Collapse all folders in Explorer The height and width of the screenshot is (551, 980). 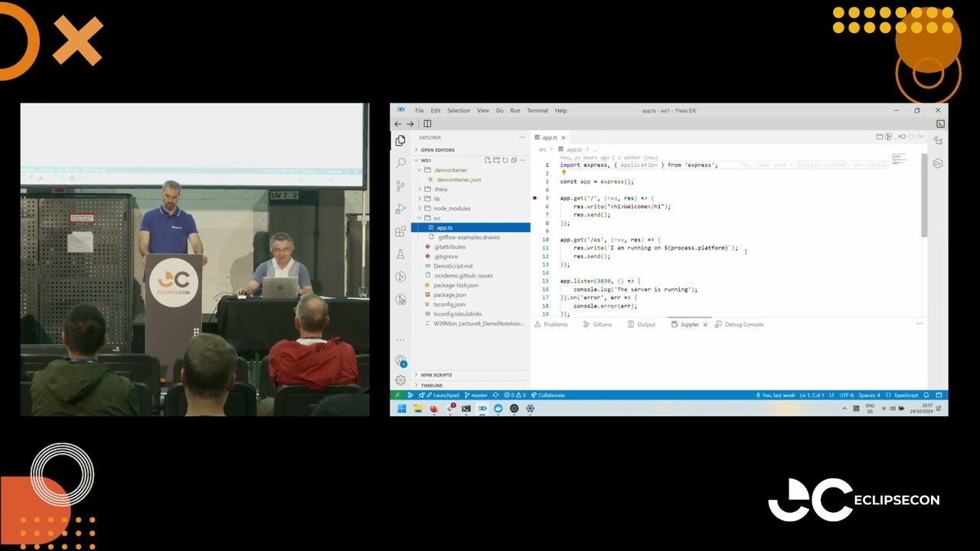click(514, 161)
